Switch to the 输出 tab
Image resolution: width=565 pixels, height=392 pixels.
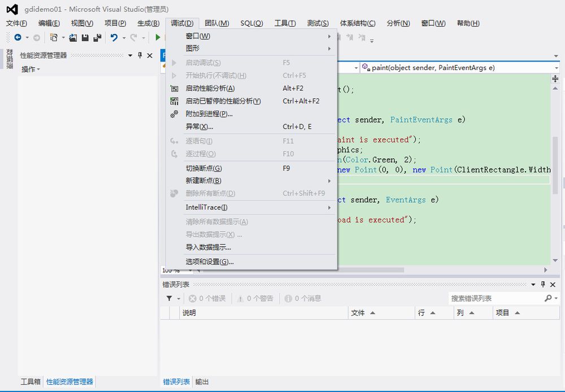202,382
